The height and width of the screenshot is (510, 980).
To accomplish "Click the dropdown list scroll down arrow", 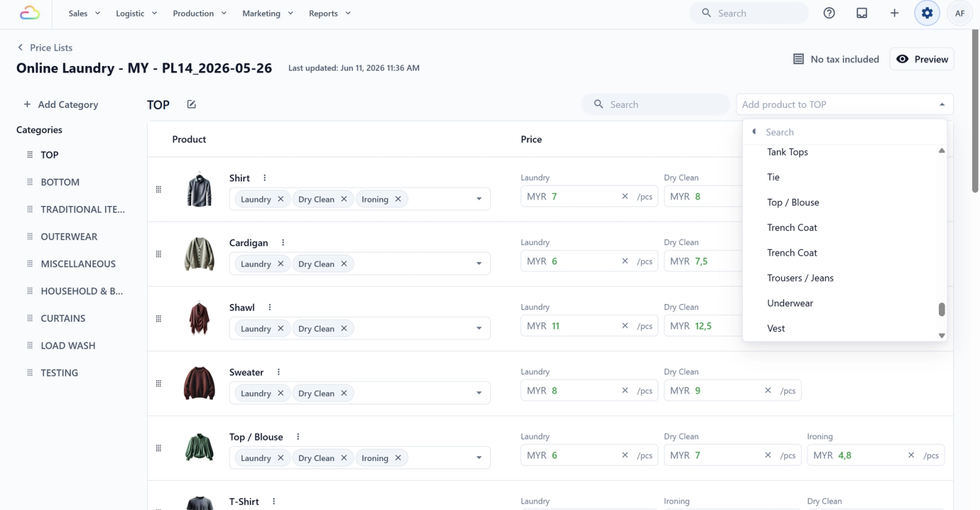I will (942, 335).
